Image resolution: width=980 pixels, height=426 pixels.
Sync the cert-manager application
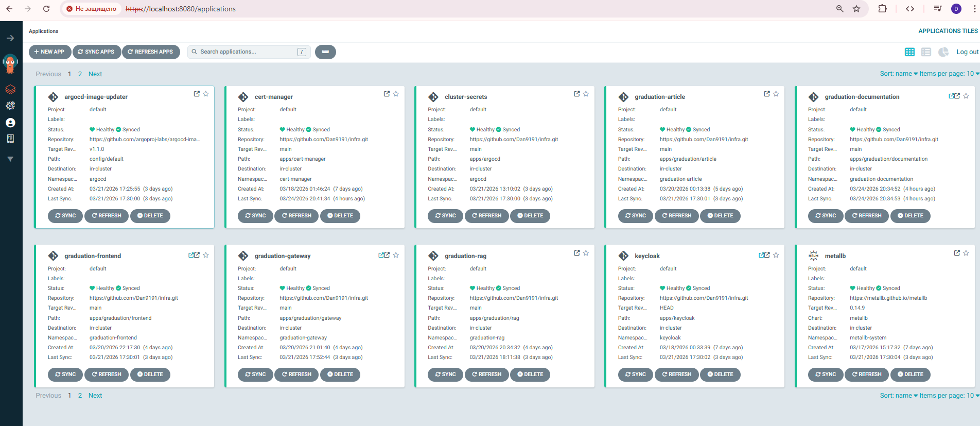pyautogui.click(x=255, y=216)
